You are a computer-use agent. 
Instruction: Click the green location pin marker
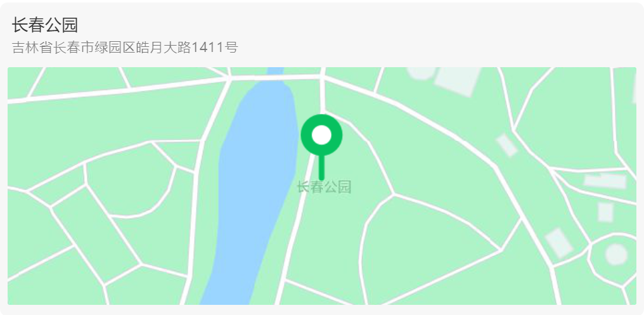coord(321,147)
